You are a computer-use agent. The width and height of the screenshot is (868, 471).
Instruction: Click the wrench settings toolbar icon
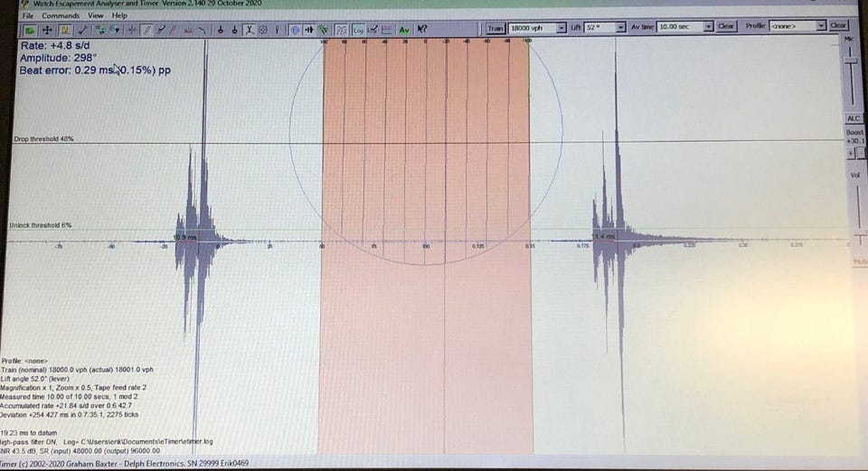click(82, 30)
